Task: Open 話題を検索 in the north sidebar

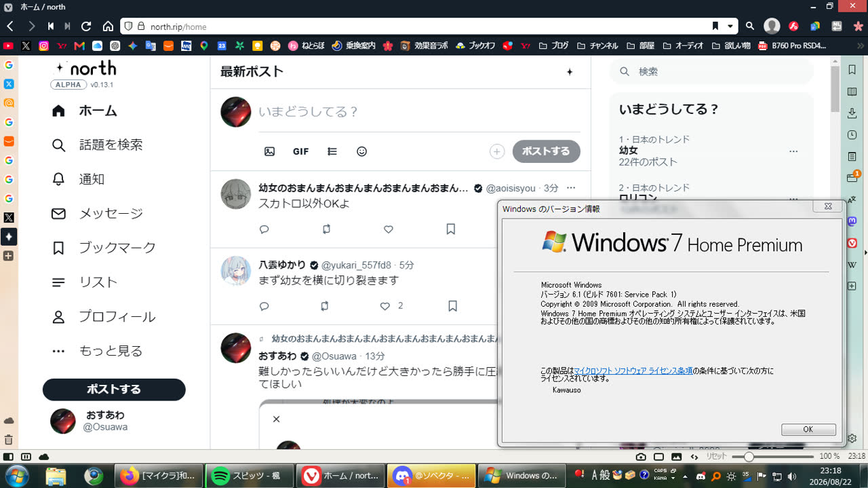Action: point(97,145)
